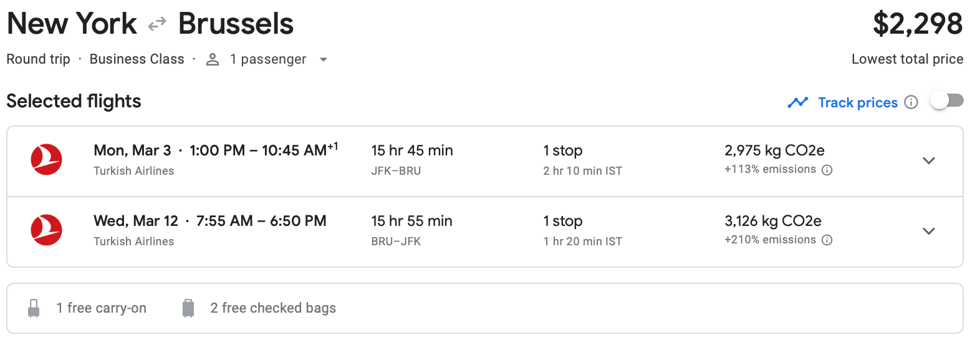
Task: Click the $2,298 lowest total price
Action: 917,24
